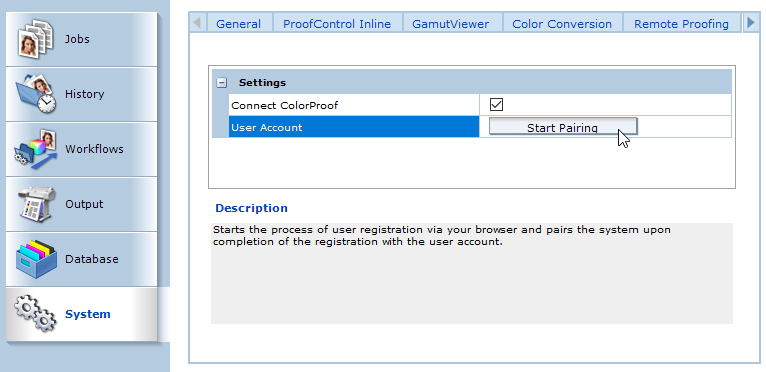Open the ProofControl Inline tab
The image size is (766, 372).
click(337, 23)
